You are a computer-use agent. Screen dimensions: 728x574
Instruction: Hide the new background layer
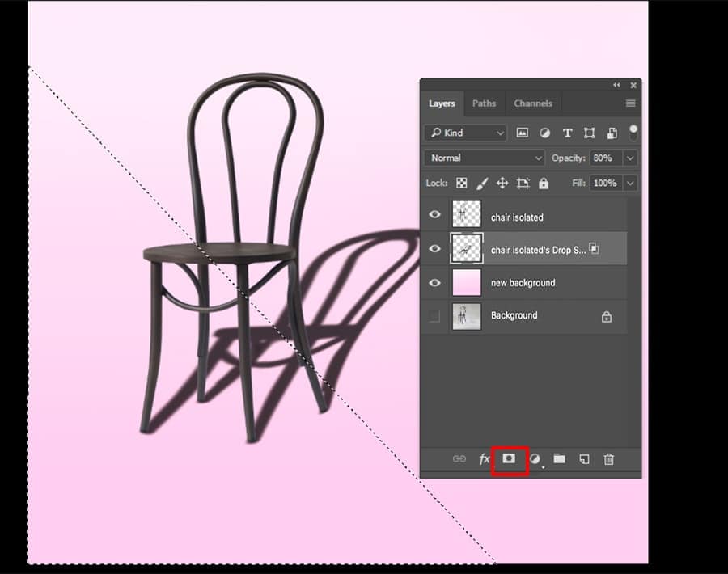tap(434, 283)
